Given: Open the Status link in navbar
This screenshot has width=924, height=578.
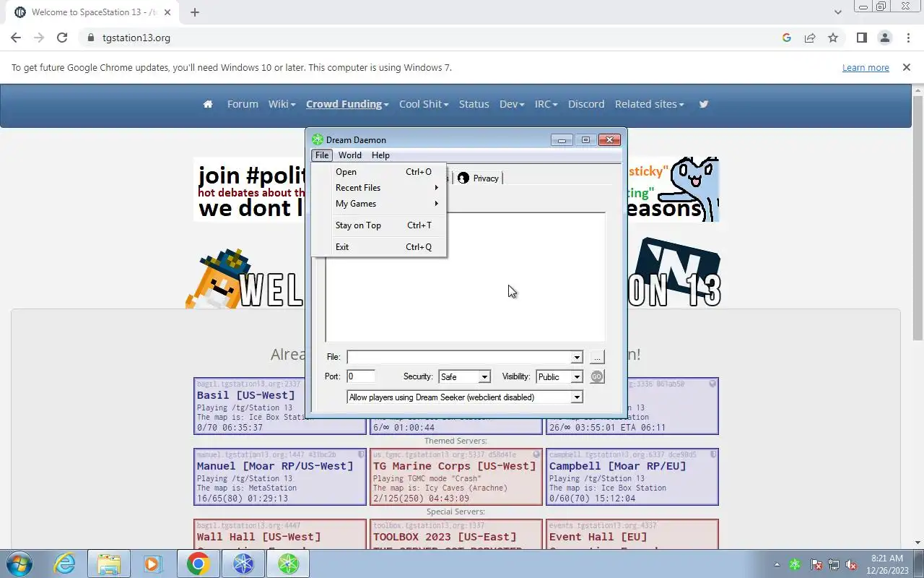Looking at the screenshot, I should pos(474,104).
